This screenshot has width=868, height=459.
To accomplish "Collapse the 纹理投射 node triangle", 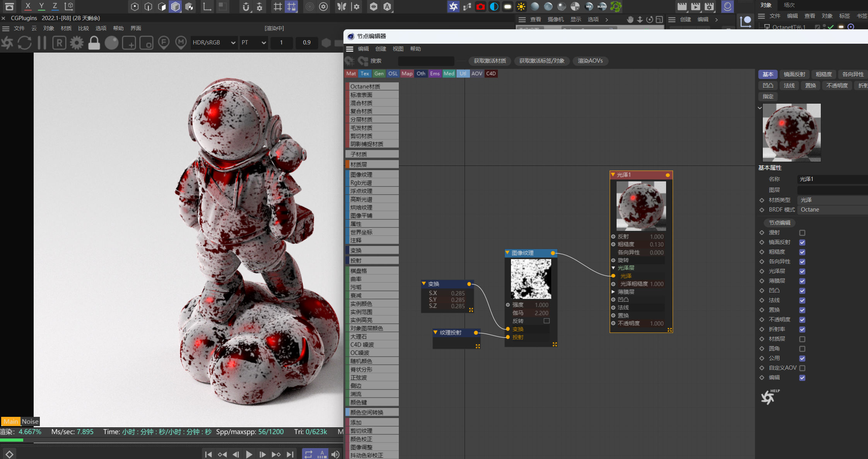I will 436,333.
